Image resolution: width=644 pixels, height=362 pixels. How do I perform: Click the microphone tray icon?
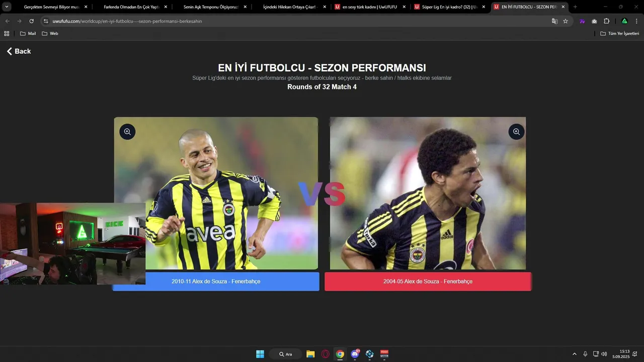585,354
